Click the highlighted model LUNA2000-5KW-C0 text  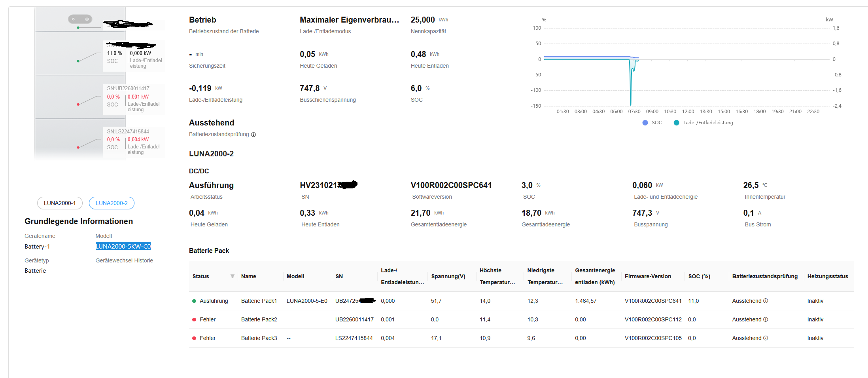123,246
